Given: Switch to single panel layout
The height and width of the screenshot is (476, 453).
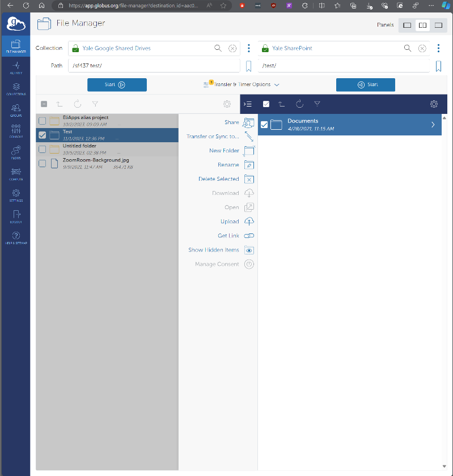Looking at the screenshot, I should 407,25.
